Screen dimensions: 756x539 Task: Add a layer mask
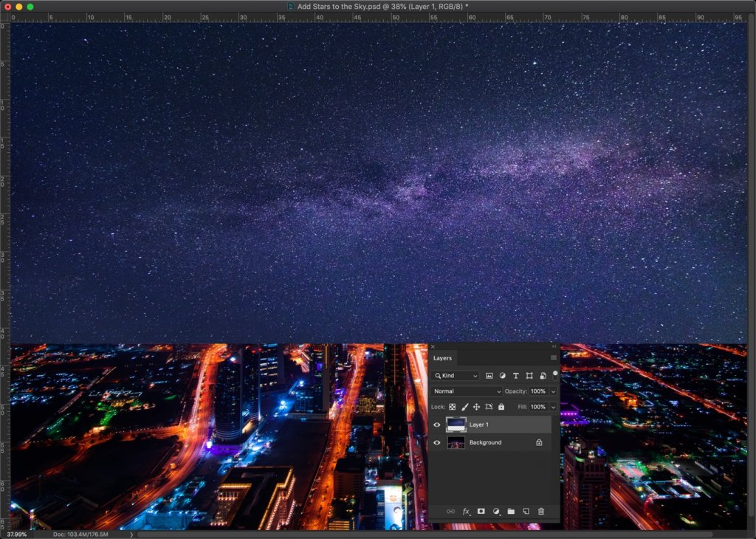pos(481,512)
